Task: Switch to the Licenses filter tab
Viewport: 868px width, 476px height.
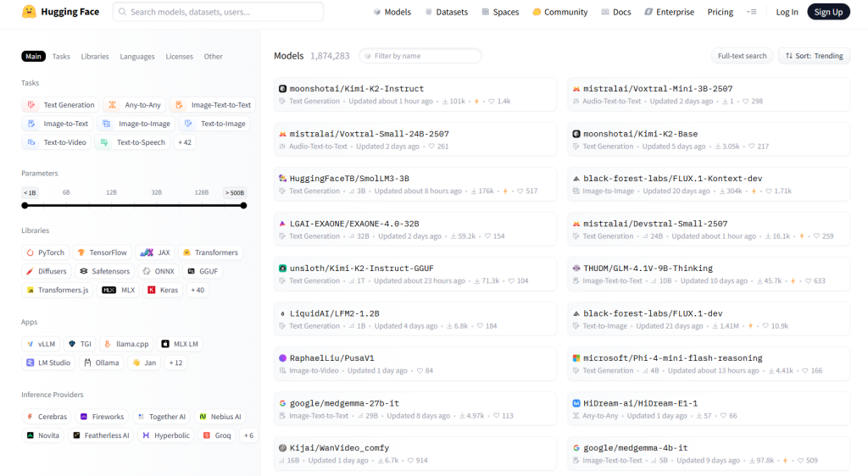Action: pos(180,57)
